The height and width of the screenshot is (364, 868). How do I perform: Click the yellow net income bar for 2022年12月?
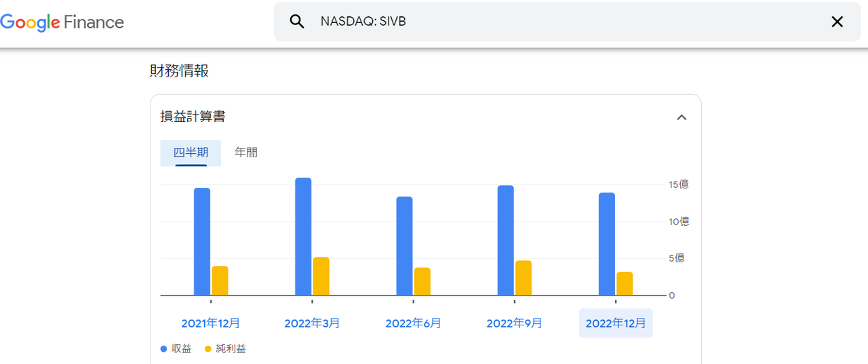point(625,284)
